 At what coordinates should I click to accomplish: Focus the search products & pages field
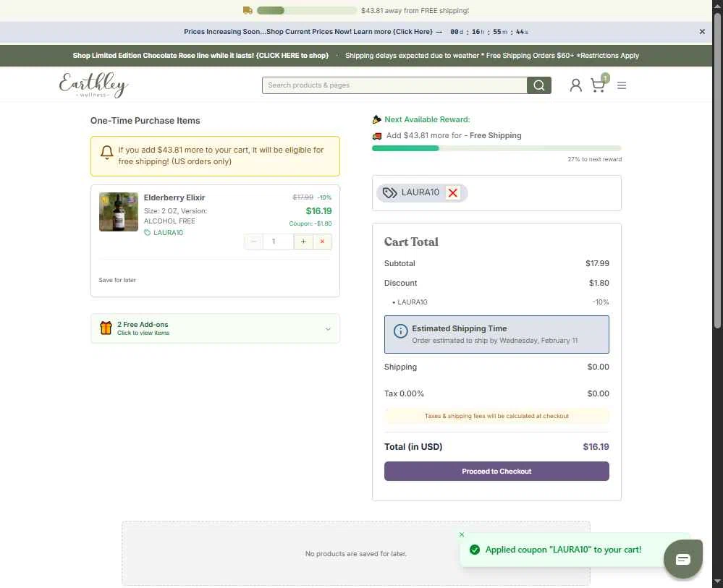[394, 85]
